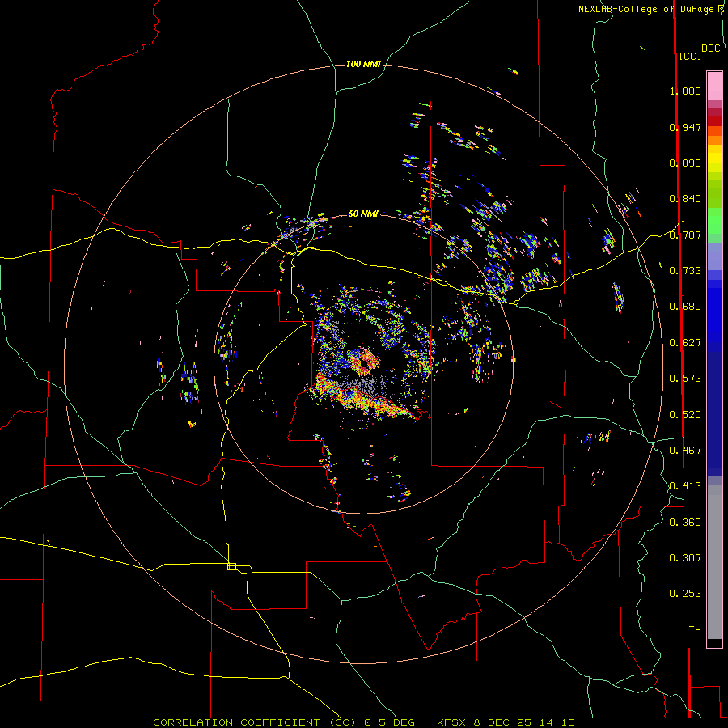Viewport: 728px width, 728px height.
Task: Click the 0.307 color scale value
Action: coord(685,558)
